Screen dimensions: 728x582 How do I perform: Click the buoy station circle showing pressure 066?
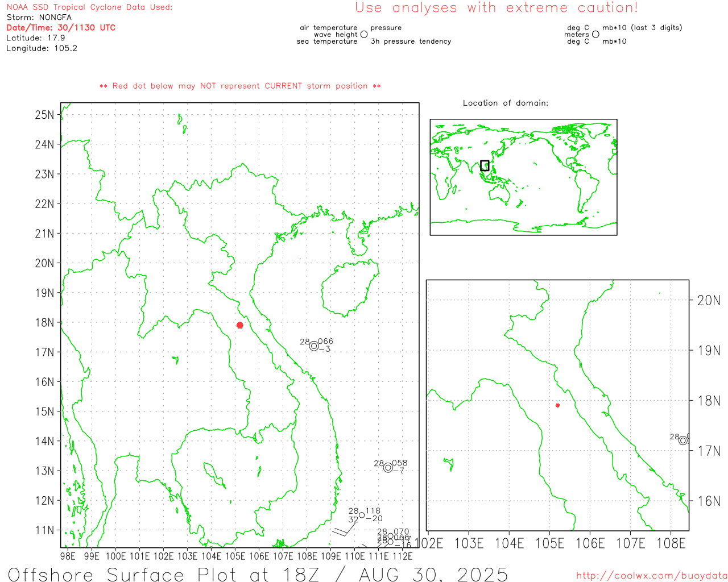click(314, 346)
